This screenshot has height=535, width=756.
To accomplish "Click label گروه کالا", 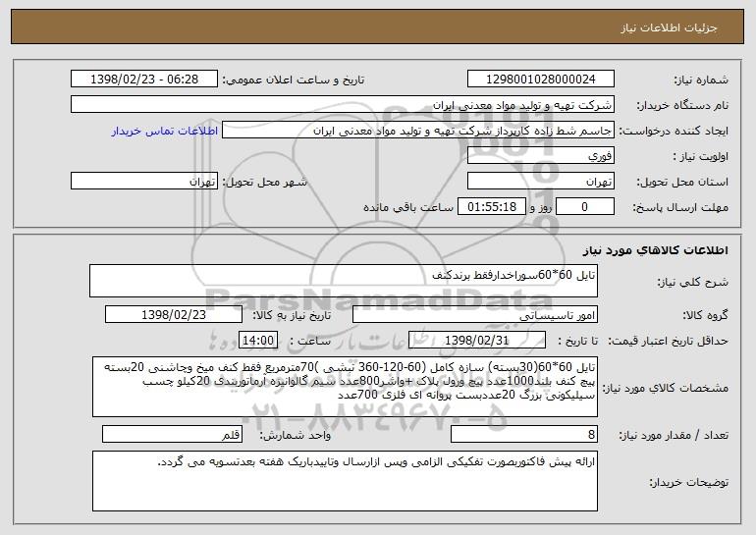I will pyautogui.click(x=705, y=316).
